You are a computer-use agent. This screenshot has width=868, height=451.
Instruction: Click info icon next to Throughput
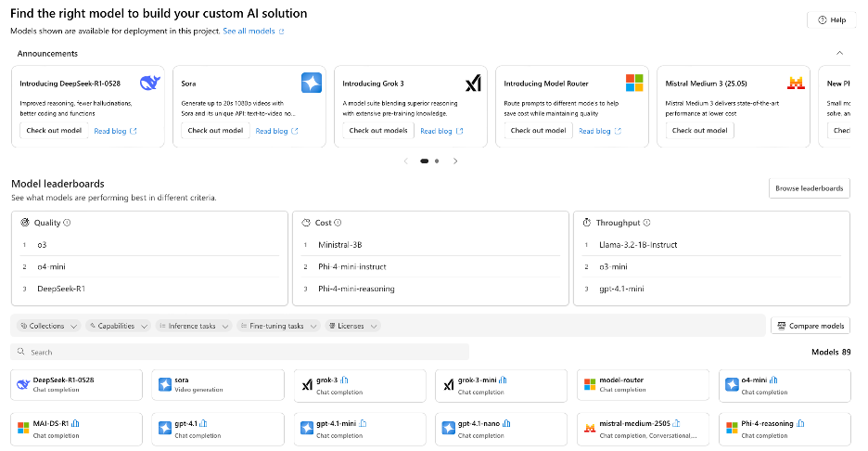pos(646,223)
